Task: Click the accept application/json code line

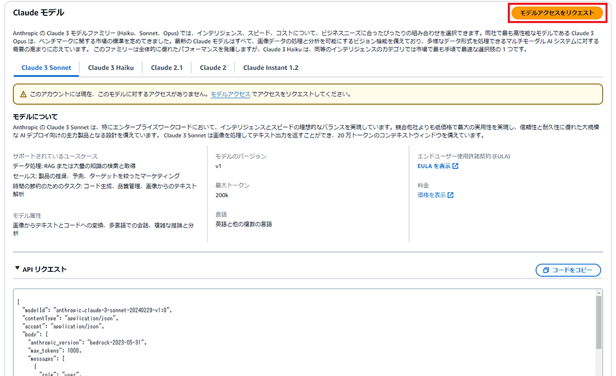Action: 63,326
